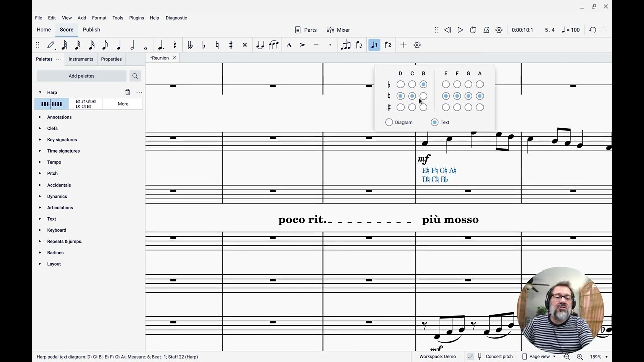Apply sharp accidental in toolbar
This screenshot has height=362, width=644.
coord(231,45)
